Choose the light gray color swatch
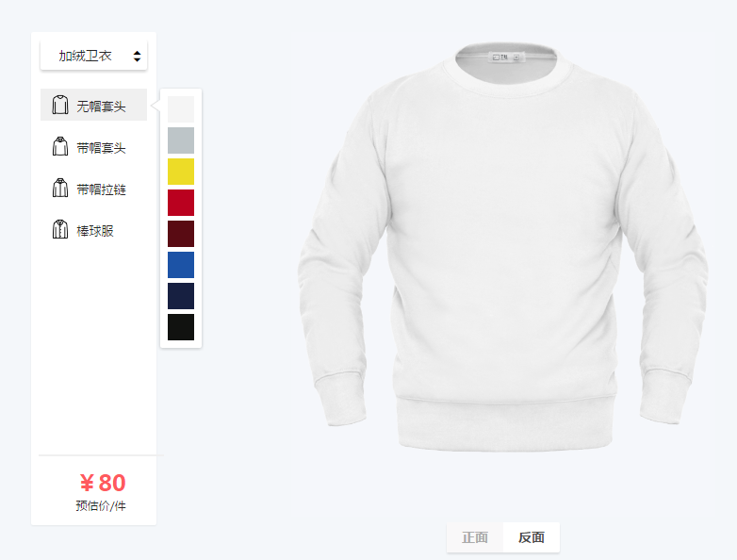The image size is (737, 560). point(181,140)
